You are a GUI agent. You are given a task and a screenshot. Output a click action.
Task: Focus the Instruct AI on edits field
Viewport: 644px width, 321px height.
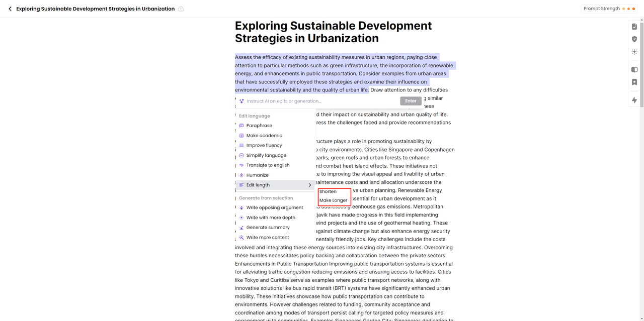coord(322,101)
